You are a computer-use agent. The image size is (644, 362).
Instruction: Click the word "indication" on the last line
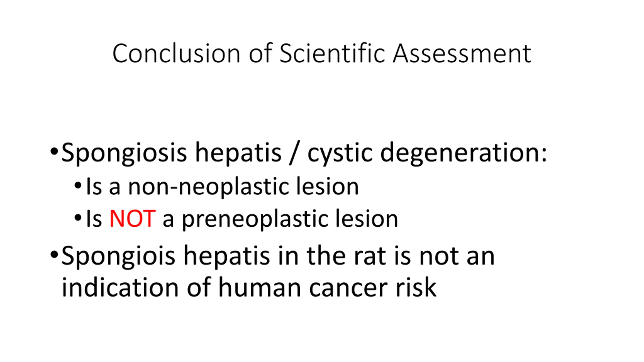coord(120,287)
